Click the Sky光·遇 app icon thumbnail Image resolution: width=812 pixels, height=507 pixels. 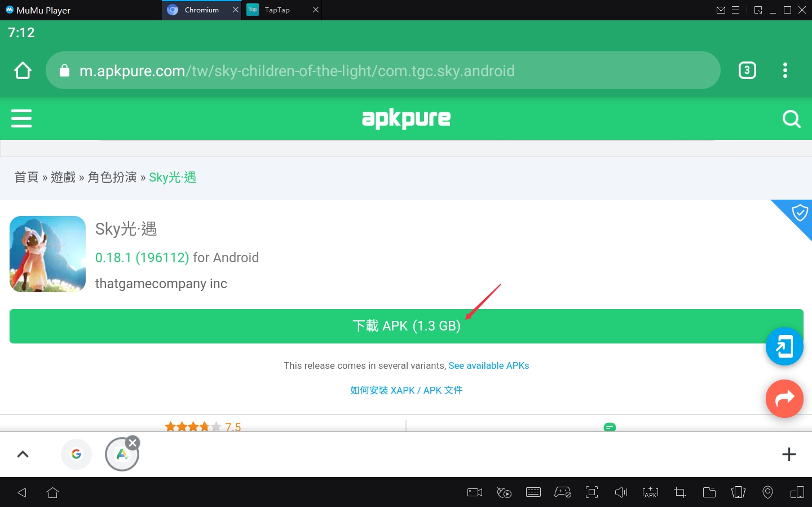pyautogui.click(x=47, y=254)
